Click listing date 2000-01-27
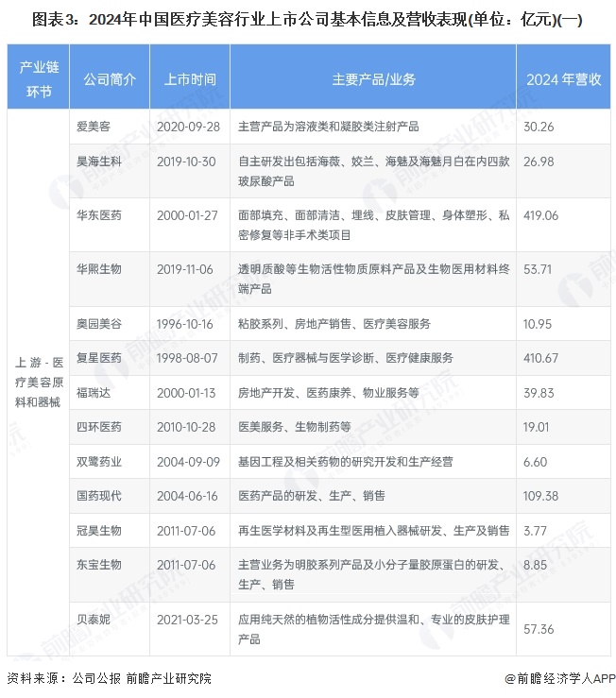The width and height of the screenshot is (616, 698). pos(187,215)
